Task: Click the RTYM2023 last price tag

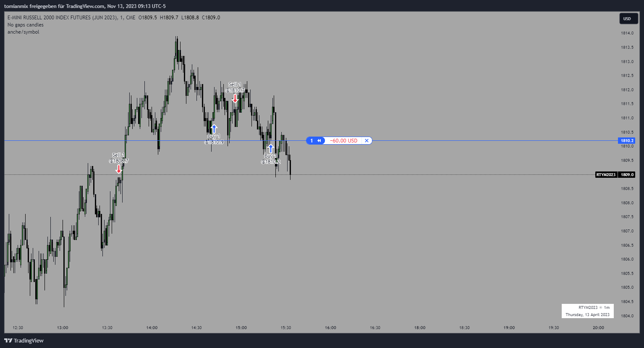Action: [x=606, y=175]
